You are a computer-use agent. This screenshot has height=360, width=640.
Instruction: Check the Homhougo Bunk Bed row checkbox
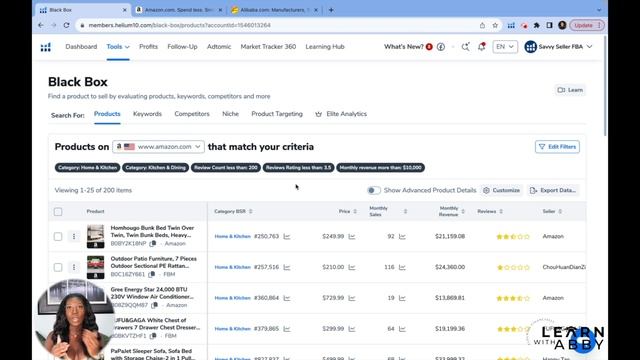coord(58,236)
